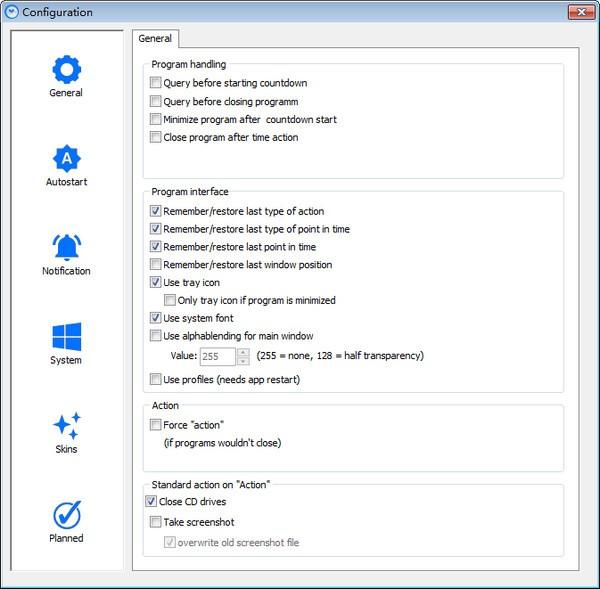Check Minimize program after countdown start
The image size is (600, 589).
click(x=155, y=119)
